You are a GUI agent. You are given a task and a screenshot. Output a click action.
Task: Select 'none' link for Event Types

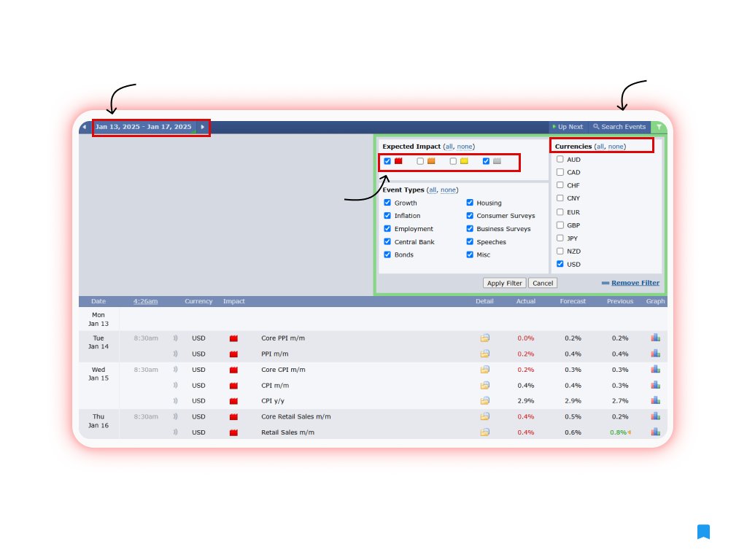[448, 190]
